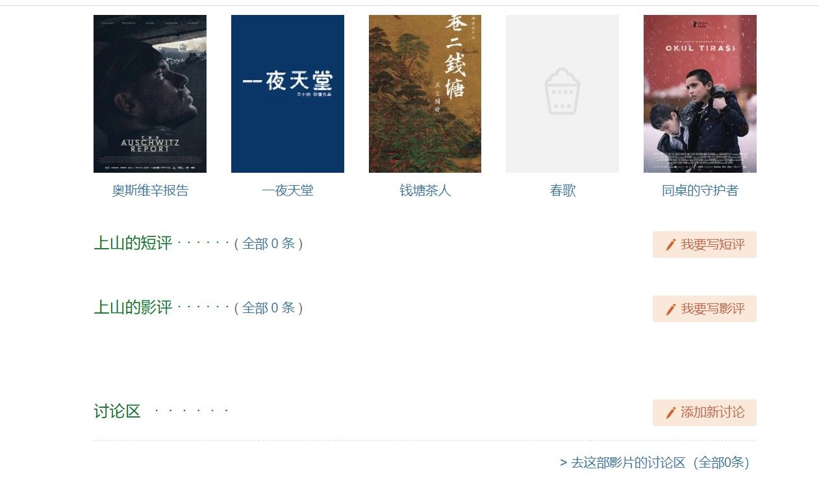
Task: Open the 钱塘茶人 painting poster
Action: pos(425,94)
